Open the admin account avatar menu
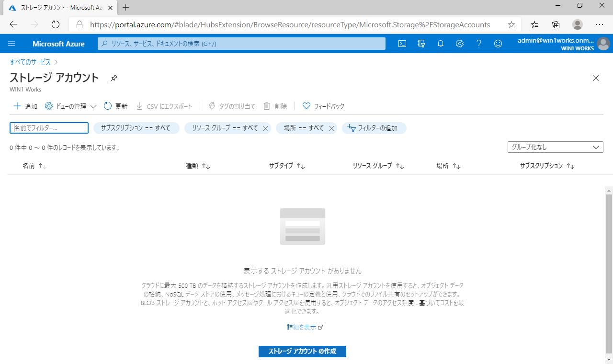Screen dimensions: 613x364 coord(603,44)
